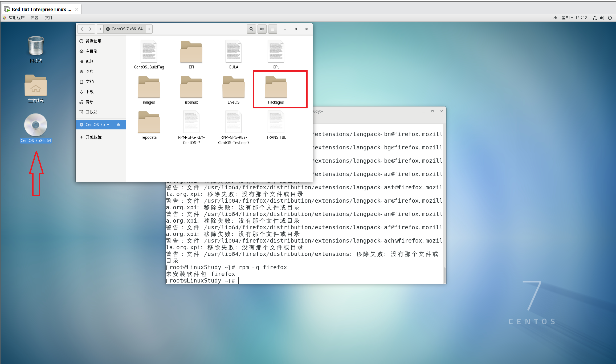Expand path bar left arrow
616x364 pixels.
click(x=100, y=29)
